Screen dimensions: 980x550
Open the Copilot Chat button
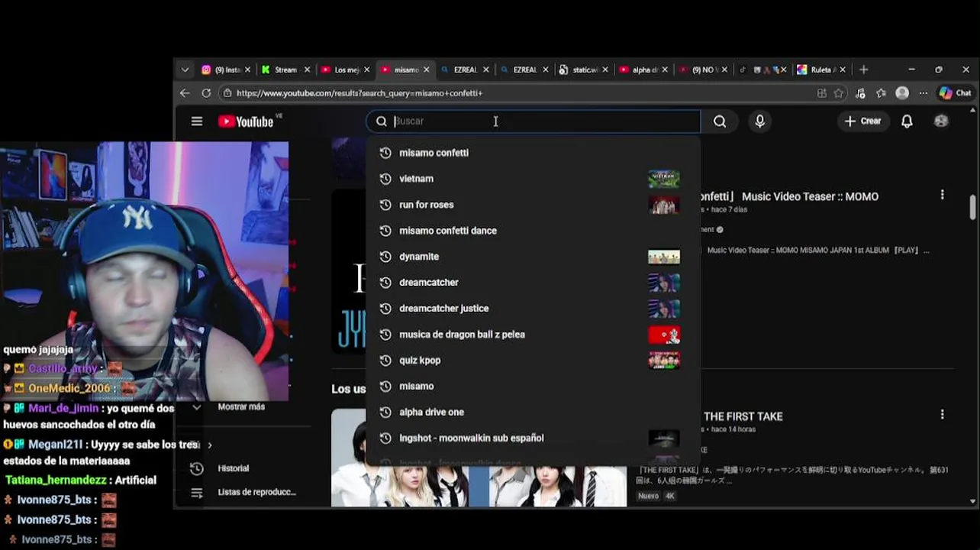point(955,93)
